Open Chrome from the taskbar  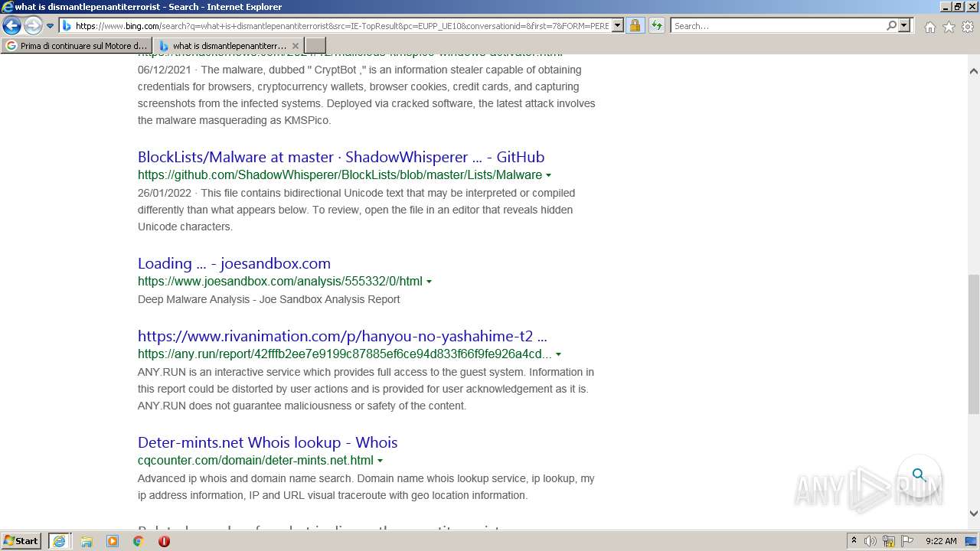[x=139, y=541]
